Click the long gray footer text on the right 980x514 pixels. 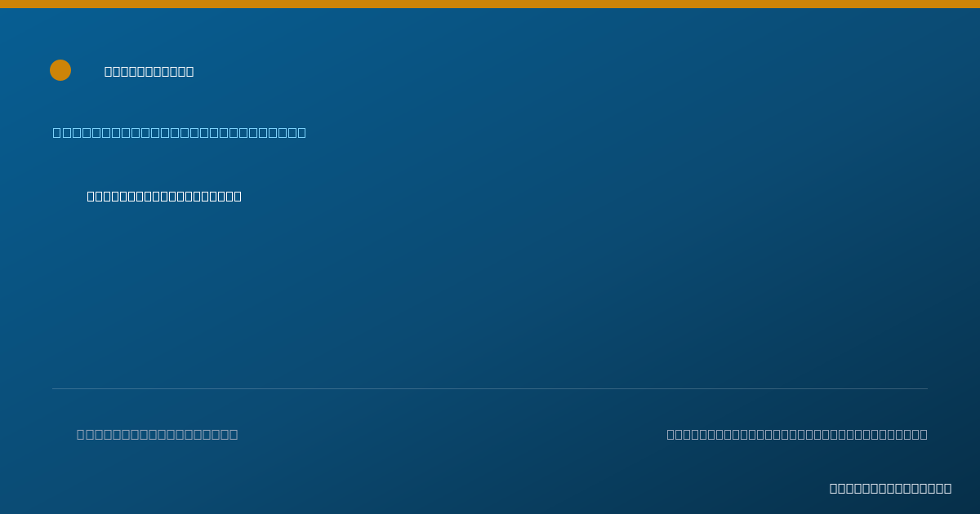click(797, 434)
